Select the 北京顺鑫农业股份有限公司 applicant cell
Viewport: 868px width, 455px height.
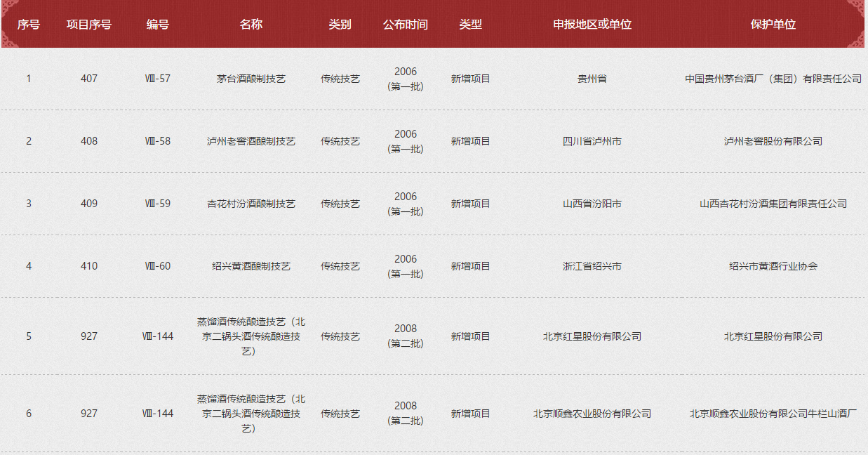coord(592,414)
